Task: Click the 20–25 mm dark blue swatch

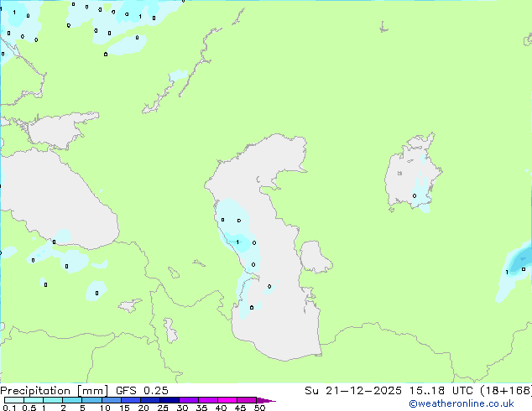Action: pyautogui.click(x=149, y=400)
